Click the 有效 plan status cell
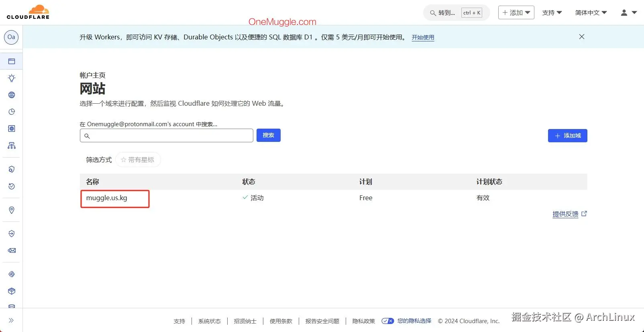Viewport: 644px width, 332px height. pos(483,198)
